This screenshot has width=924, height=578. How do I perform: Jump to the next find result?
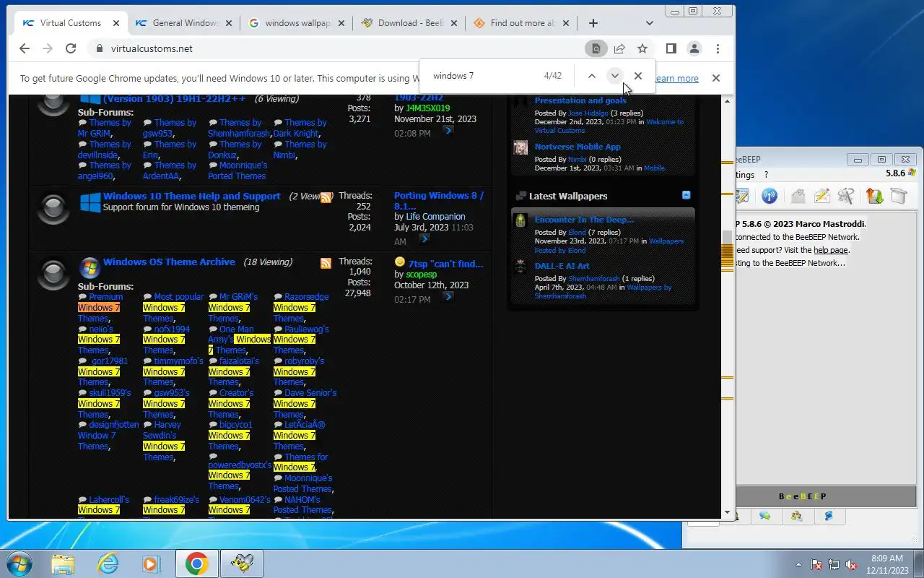click(614, 76)
